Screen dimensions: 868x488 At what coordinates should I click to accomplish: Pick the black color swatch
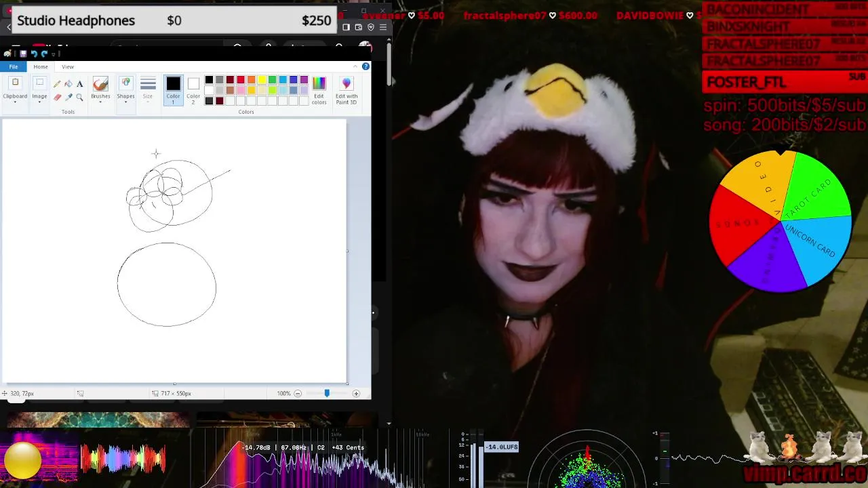(209, 80)
